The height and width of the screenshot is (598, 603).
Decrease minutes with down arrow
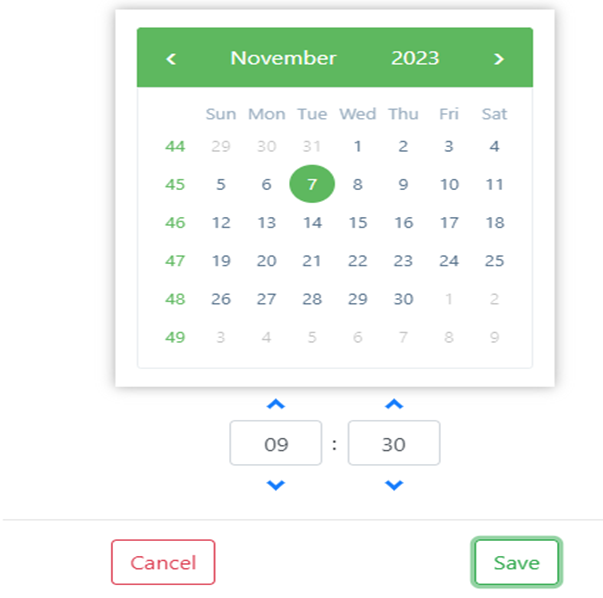coord(394,485)
